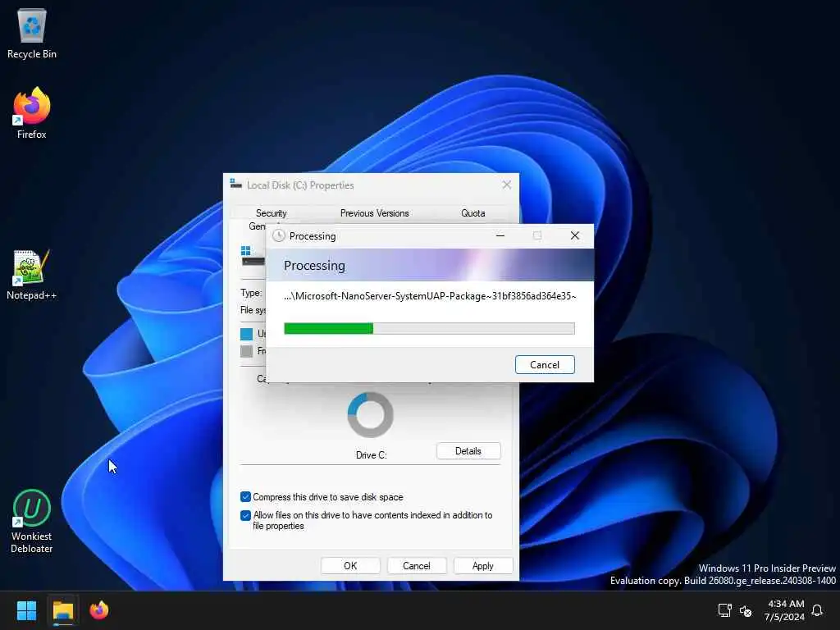Open the Windows Start menu
Viewport: 840px width, 630px height.
26,610
